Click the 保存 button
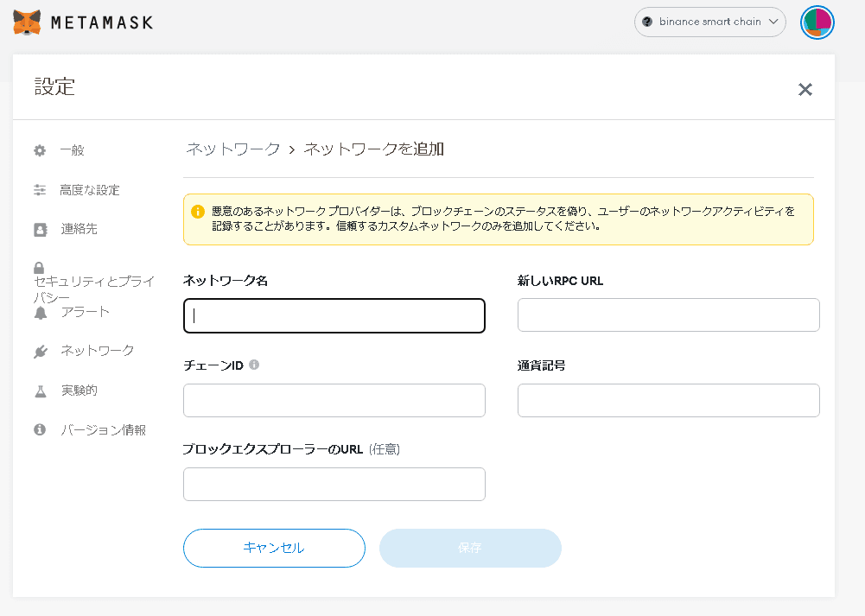The image size is (865, 616). (470, 548)
